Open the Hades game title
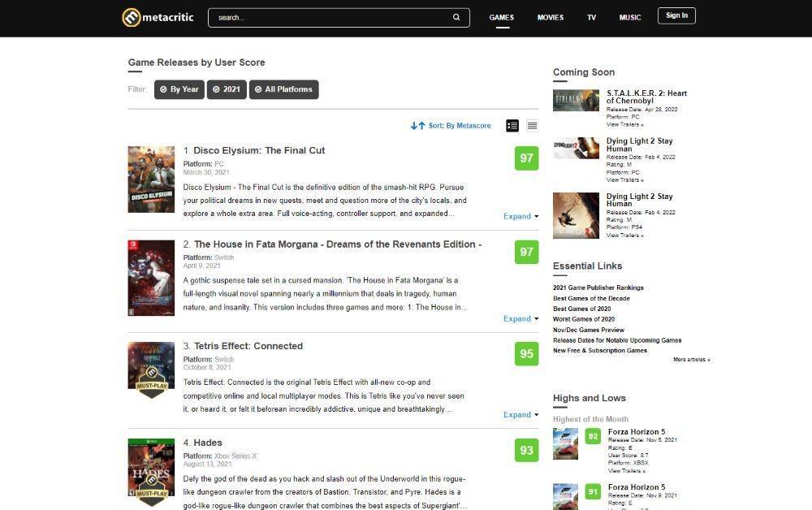The width and height of the screenshot is (812, 510). (x=208, y=443)
